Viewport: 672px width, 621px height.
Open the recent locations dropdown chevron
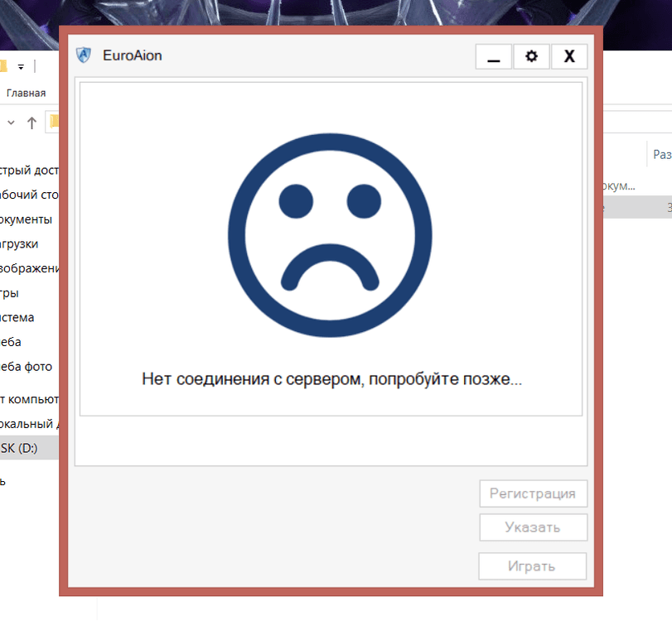pyautogui.click(x=11, y=123)
